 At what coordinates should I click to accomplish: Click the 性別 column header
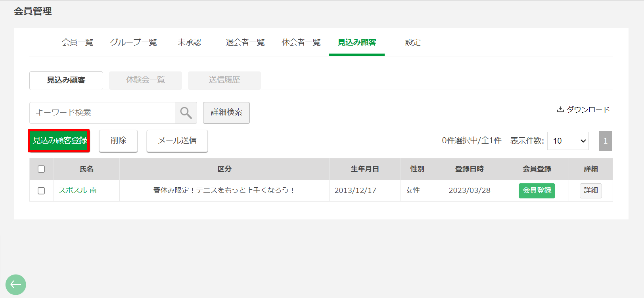(417, 169)
